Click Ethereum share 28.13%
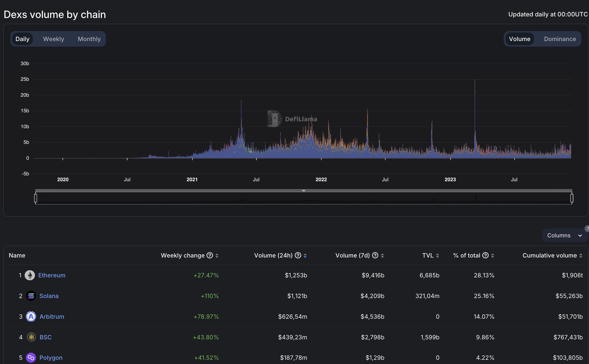The height and width of the screenshot is (364, 589). [x=484, y=275]
